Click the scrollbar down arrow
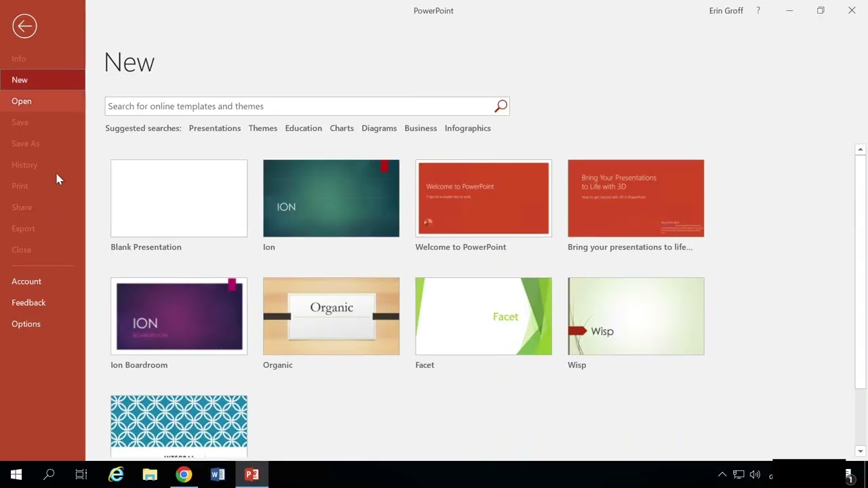The height and width of the screenshot is (488, 868). pyautogui.click(x=860, y=451)
